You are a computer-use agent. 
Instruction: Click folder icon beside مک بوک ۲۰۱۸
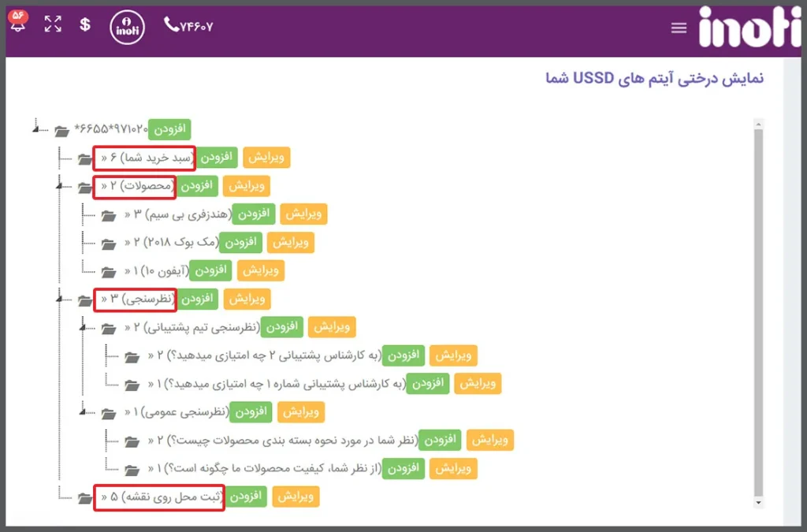(108, 244)
